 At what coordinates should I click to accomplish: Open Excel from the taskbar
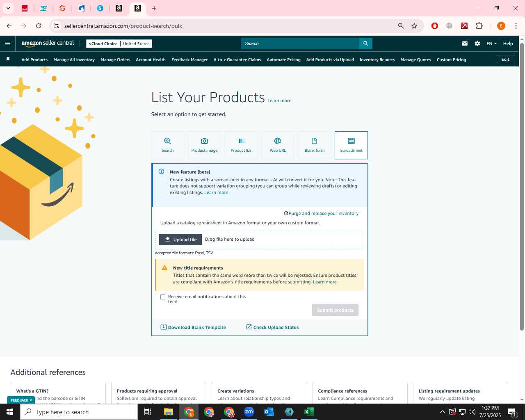(x=309, y=412)
